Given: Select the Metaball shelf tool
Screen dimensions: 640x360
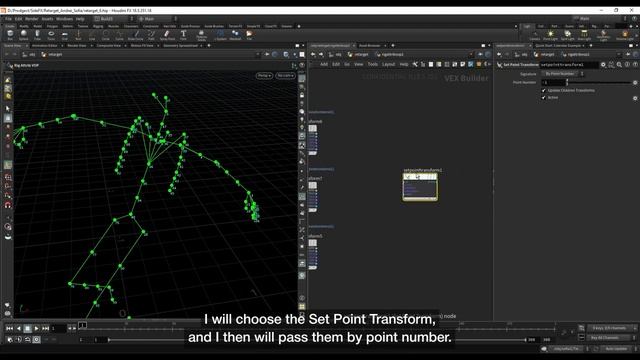Looking at the screenshot, I should point(235,35).
